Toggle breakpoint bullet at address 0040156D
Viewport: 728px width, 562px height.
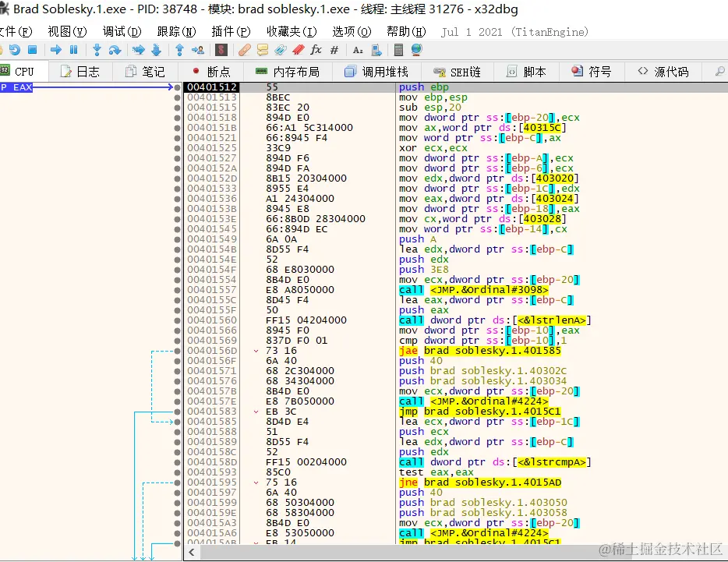tap(177, 351)
